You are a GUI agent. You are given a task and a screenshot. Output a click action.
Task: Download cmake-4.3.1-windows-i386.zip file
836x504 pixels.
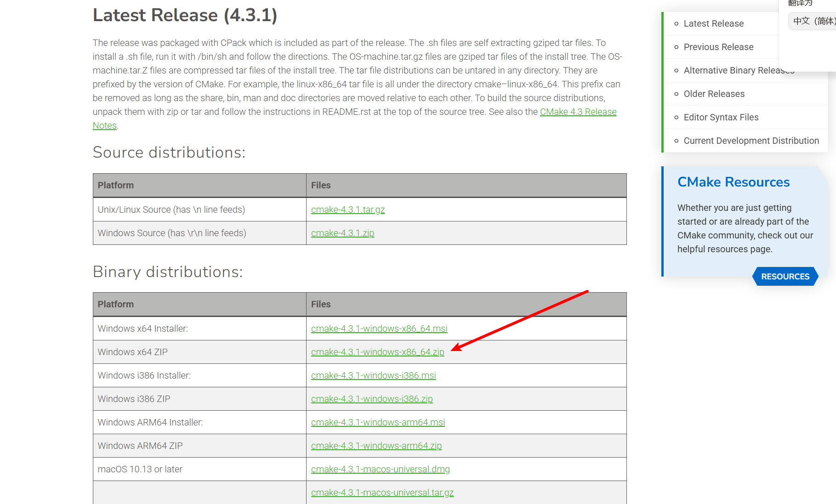(x=372, y=399)
